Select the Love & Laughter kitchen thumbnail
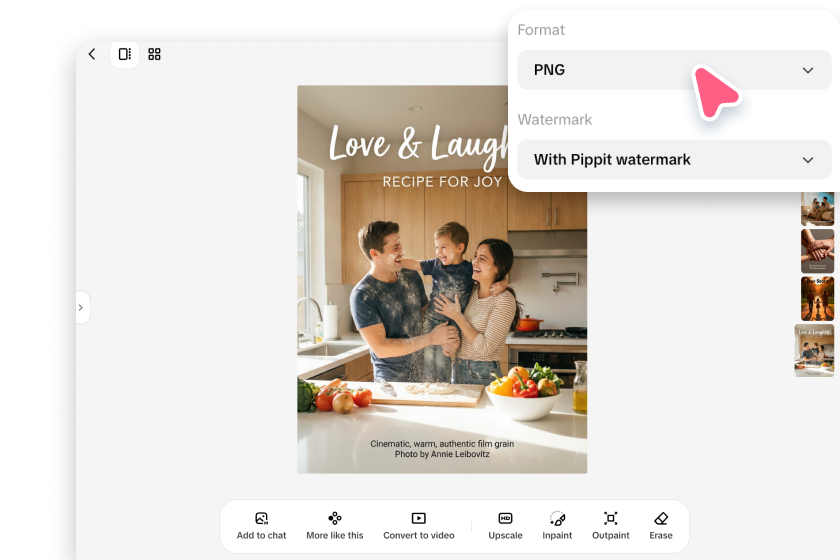 pyautogui.click(x=814, y=350)
